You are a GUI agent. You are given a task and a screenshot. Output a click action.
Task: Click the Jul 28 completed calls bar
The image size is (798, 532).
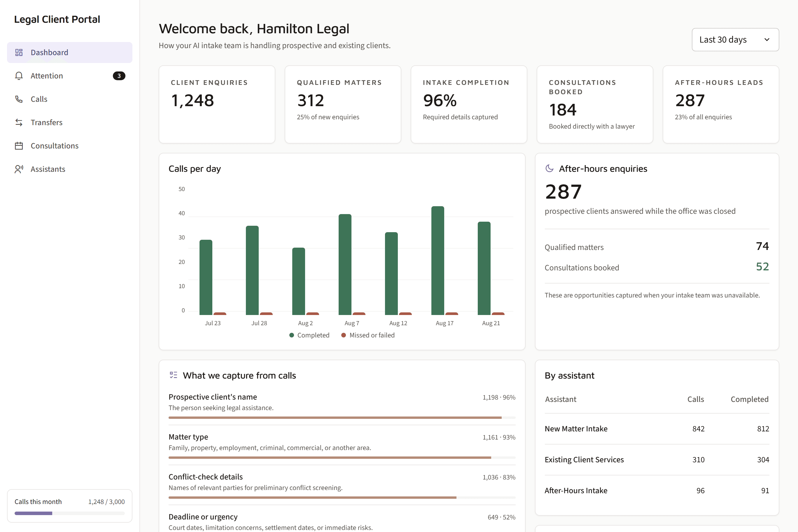coord(252,270)
